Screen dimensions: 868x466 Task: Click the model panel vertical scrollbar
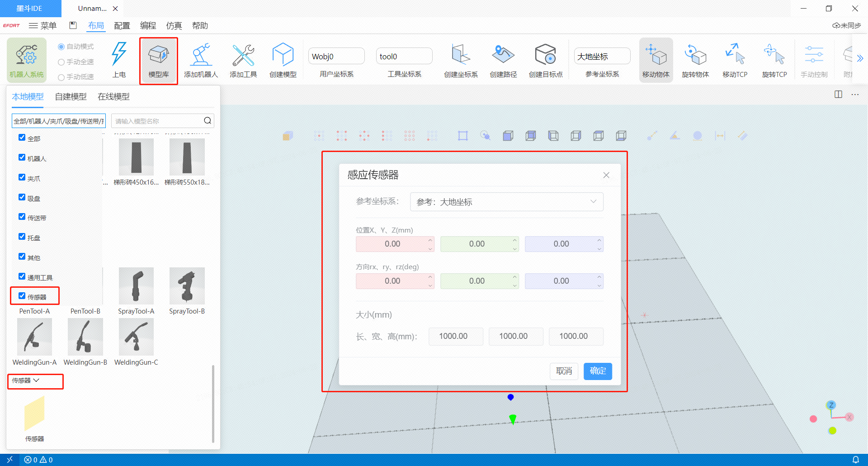click(213, 403)
